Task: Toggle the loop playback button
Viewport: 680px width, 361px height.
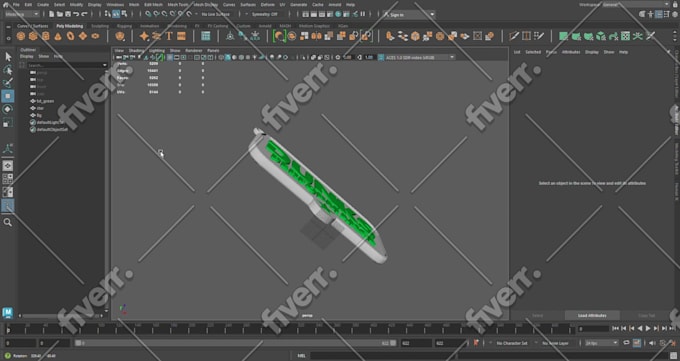Action: pyautogui.click(x=626, y=343)
